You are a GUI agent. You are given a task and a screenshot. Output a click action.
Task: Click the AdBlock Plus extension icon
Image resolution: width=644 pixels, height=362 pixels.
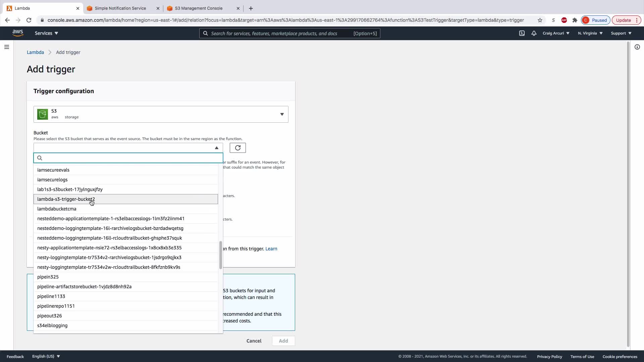[x=564, y=20]
